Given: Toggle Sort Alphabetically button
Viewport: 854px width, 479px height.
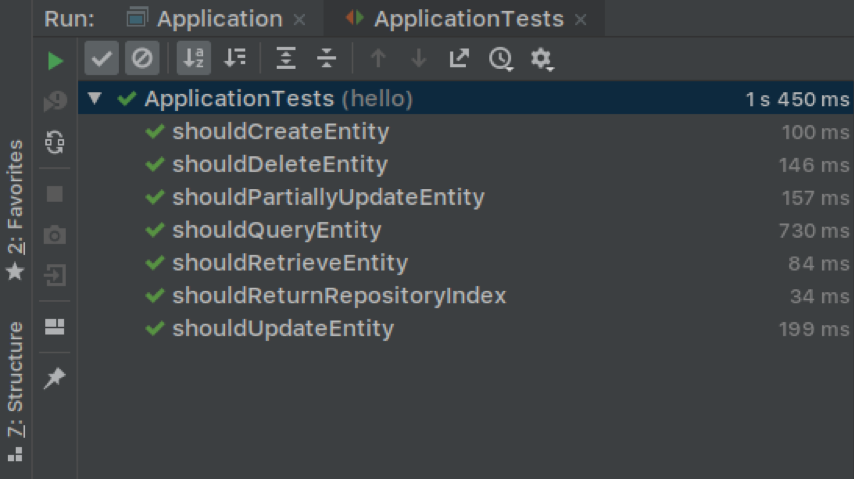Looking at the screenshot, I should tap(193, 58).
